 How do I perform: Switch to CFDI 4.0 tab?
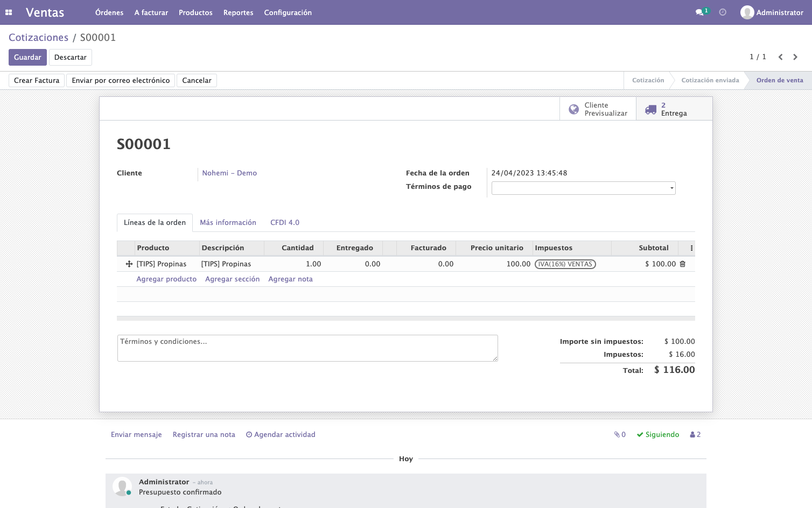pyautogui.click(x=285, y=223)
